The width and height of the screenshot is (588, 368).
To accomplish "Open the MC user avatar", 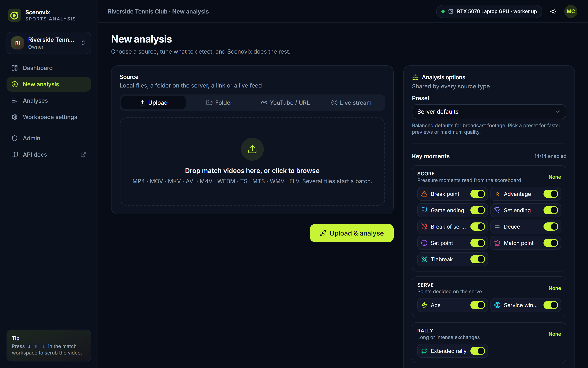I will [570, 11].
